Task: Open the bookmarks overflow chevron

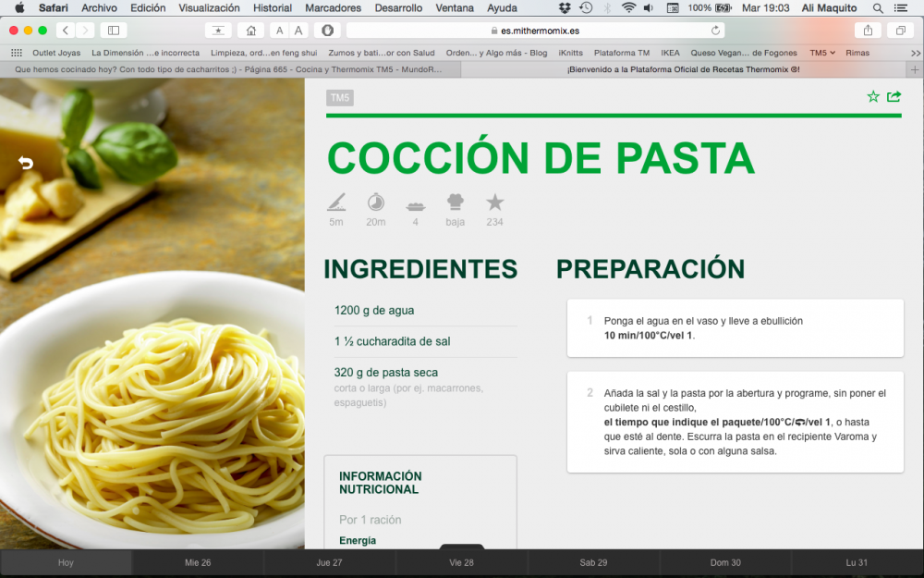Action: [x=914, y=53]
